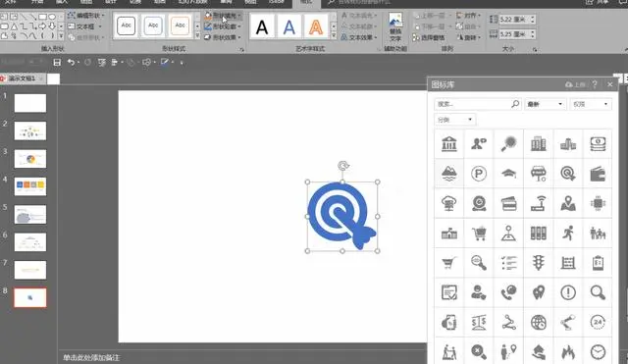Screen dimensions: 628x364
Task: Insert the wall clock icon
Action: pyautogui.click(x=598, y=352)
